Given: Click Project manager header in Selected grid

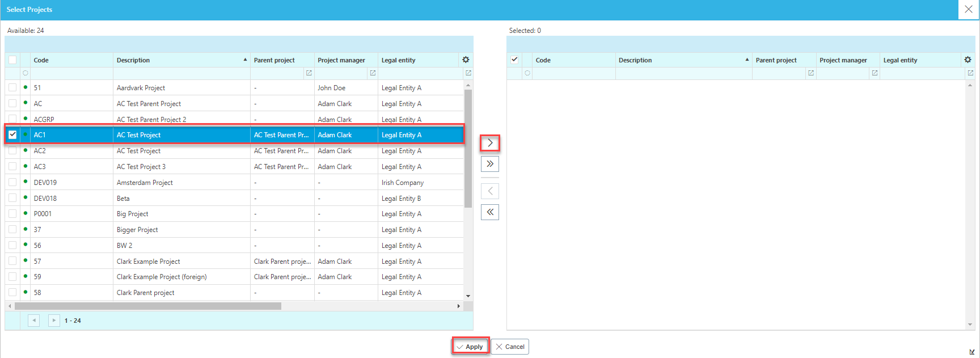Looking at the screenshot, I should point(848,60).
